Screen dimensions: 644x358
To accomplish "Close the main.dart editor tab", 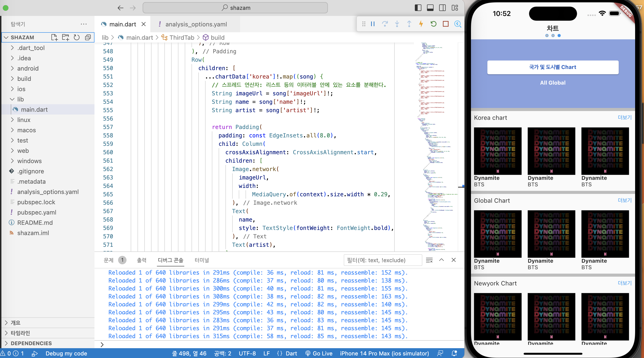I will (144, 24).
